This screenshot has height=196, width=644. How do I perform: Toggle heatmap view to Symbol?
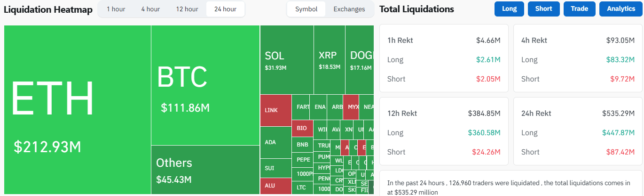click(x=306, y=9)
